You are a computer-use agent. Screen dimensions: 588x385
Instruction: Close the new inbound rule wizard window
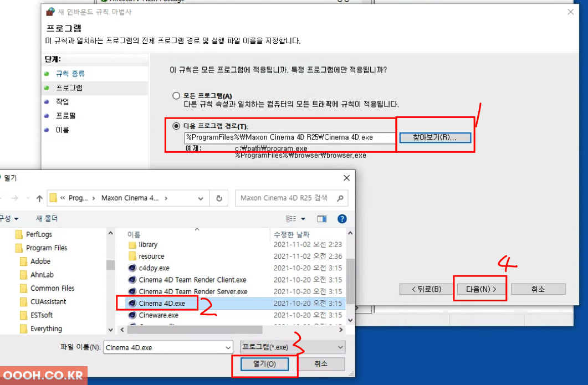pos(570,12)
